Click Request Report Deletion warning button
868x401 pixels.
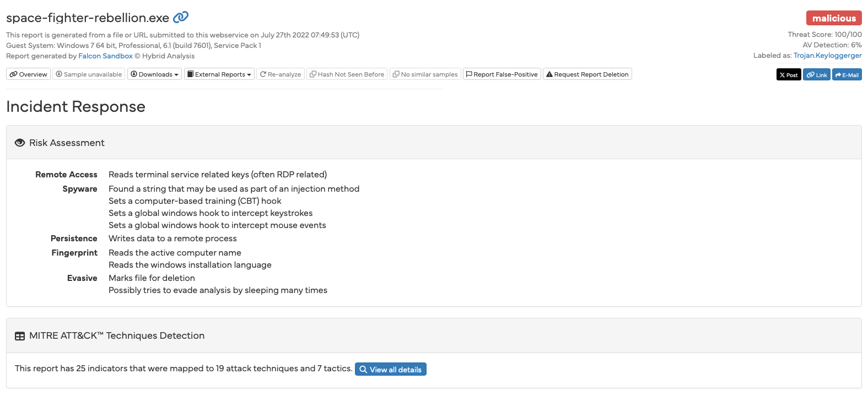587,74
